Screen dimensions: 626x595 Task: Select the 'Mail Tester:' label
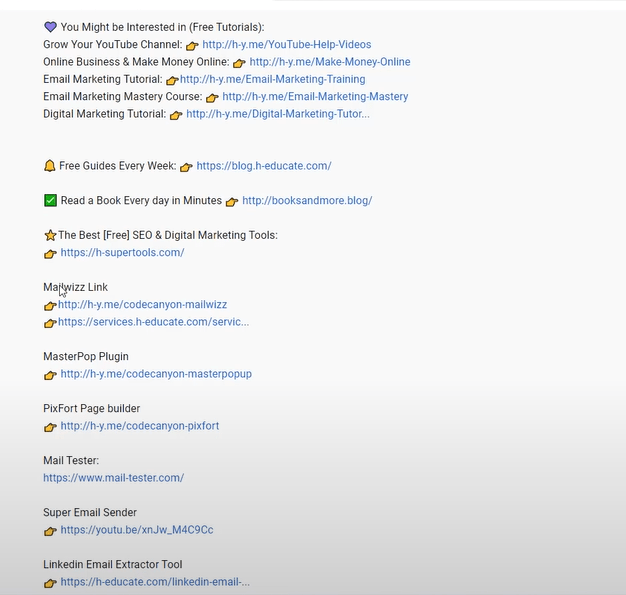[71, 460]
